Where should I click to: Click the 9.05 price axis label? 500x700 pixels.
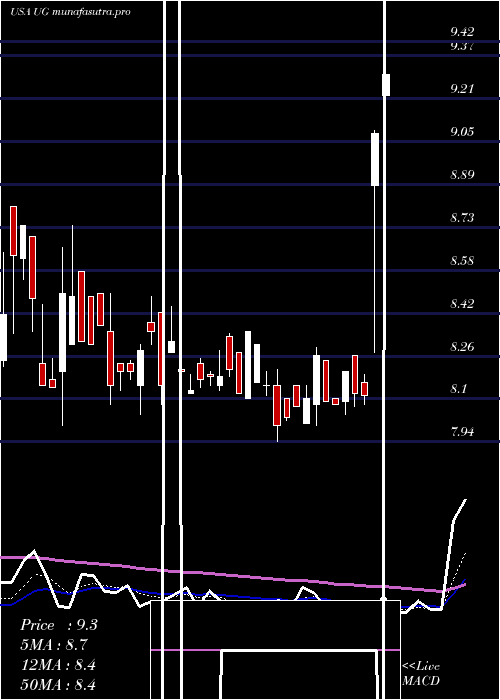point(462,132)
